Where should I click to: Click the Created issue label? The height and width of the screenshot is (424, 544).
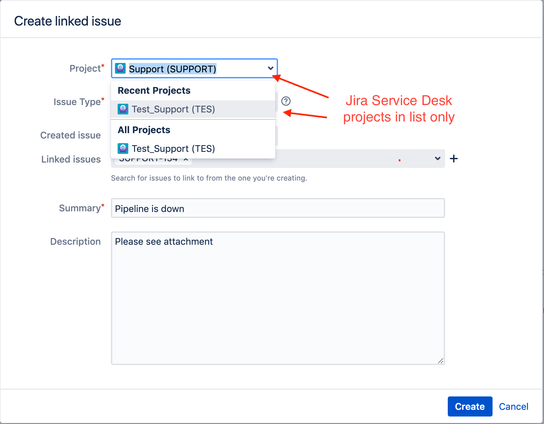pyautogui.click(x=70, y=135)
